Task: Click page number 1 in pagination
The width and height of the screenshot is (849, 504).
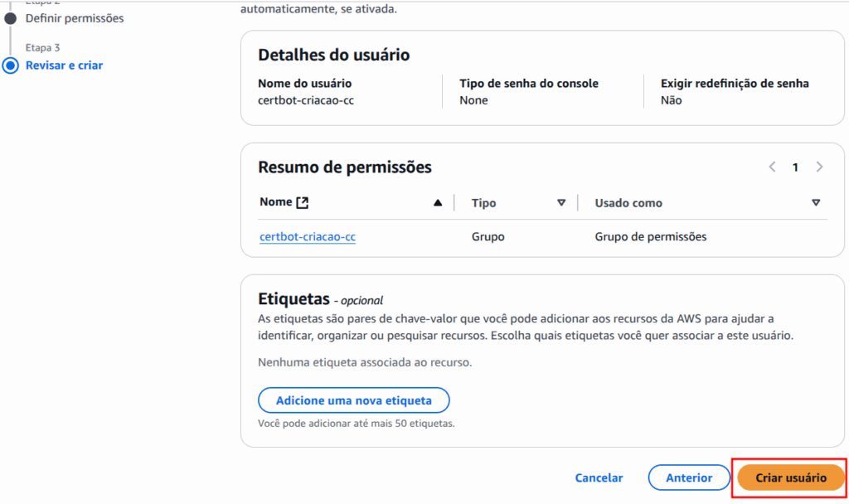Action: (795, 167)
